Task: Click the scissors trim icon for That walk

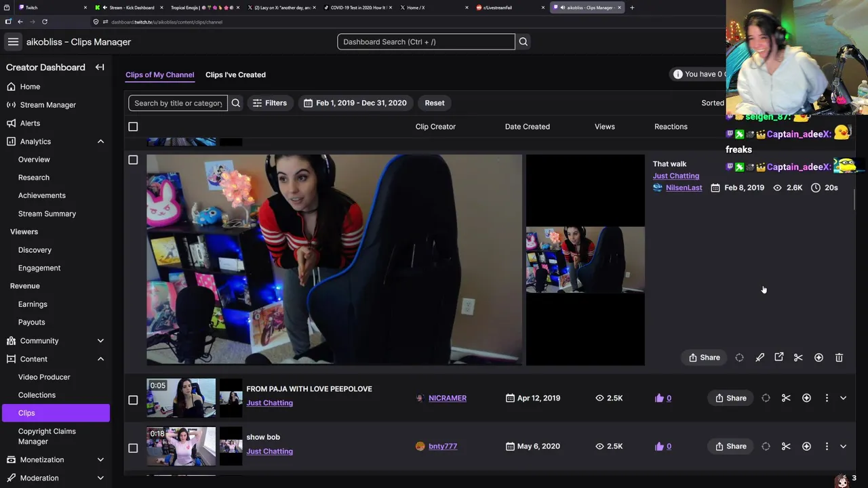Action: coord(798,357)
